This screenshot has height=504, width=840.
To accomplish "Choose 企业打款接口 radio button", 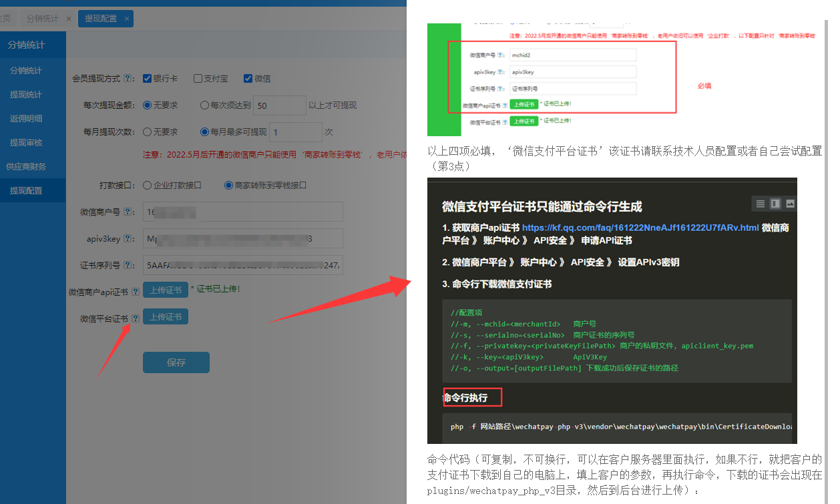I will click(x=148, y=186).
